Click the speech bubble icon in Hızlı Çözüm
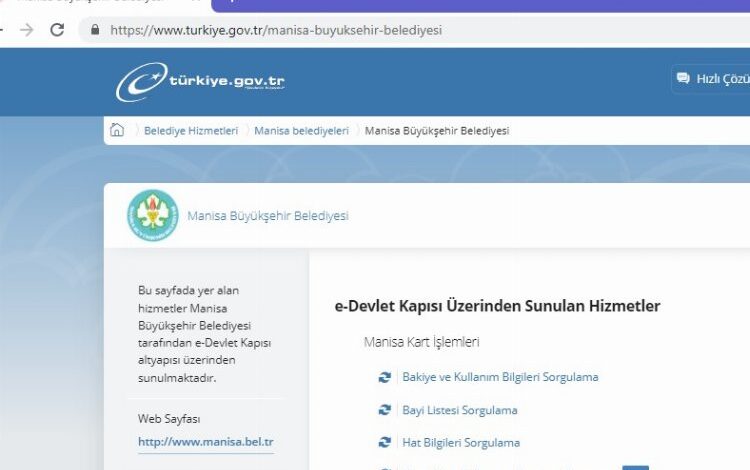The image size is (750, 470). pyautogui.click(x=683, y=78)
